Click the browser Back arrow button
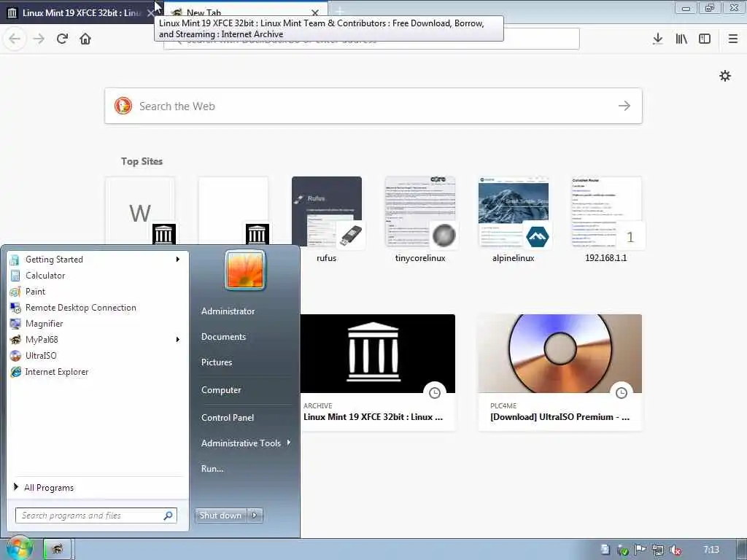The width and height of the screenshot is (747, 560). click(x=15, y=39)
